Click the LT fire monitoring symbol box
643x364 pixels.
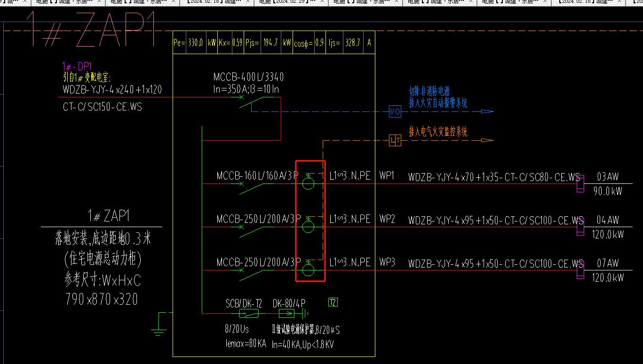click(395, 140)
